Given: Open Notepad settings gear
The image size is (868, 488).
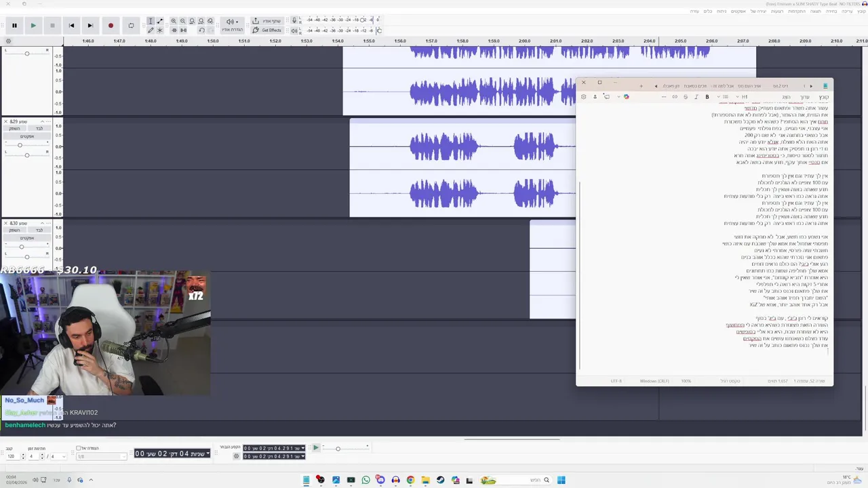Looking at the screenshot, I should click(583, 97).
